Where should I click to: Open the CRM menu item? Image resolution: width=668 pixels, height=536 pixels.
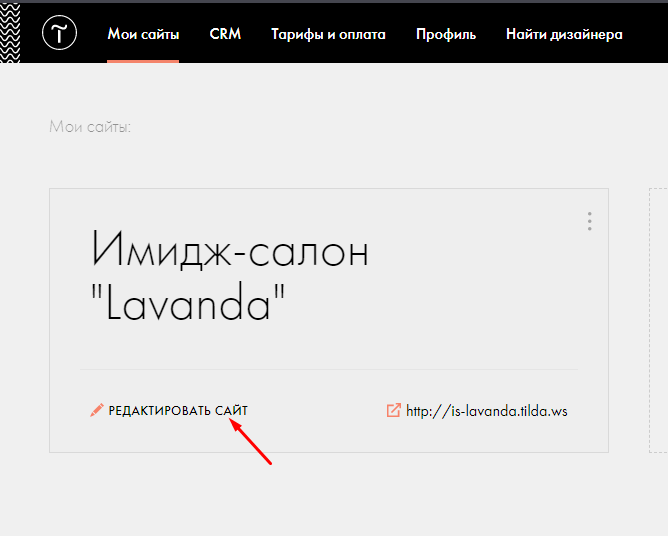coord(225,34)
